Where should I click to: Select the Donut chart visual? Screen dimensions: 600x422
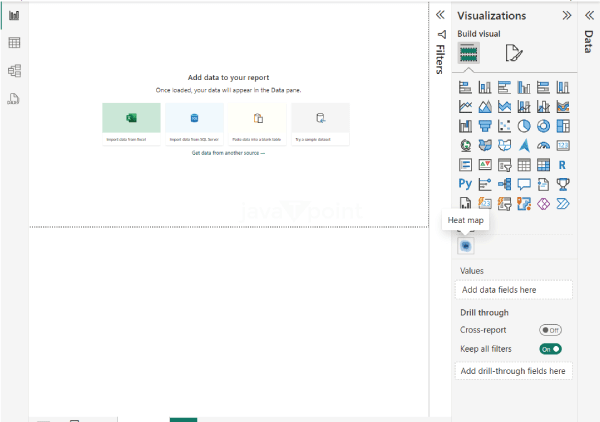[x=543, y=126]
